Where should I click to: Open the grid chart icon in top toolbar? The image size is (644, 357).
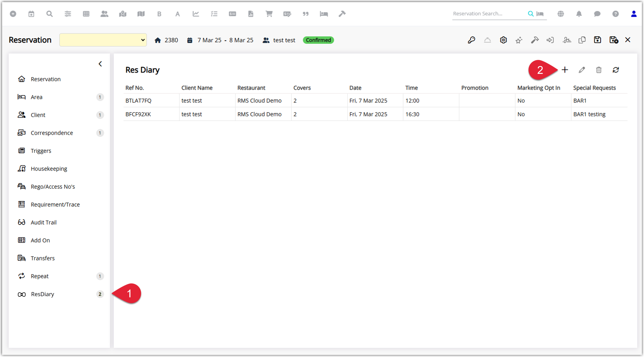[x=86, y=14]
